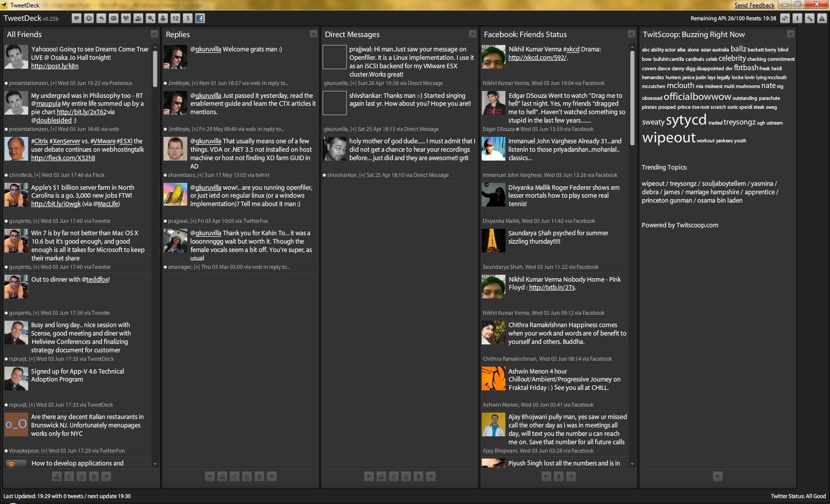830x504 pixels.
Task: Close the Facebook: Friends Status column
Action: [x=631, y=34]
